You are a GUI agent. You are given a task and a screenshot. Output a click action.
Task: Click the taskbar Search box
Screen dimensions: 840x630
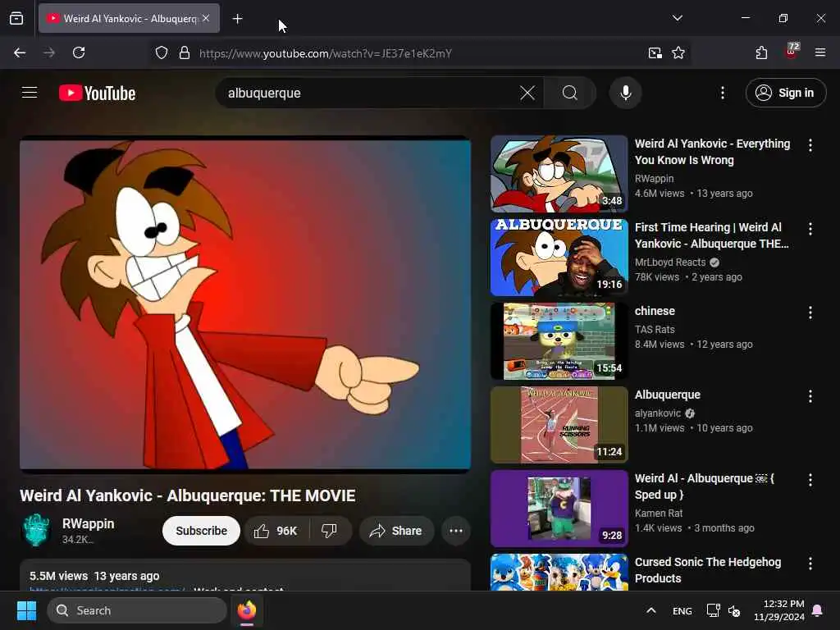tap(137, 610)
